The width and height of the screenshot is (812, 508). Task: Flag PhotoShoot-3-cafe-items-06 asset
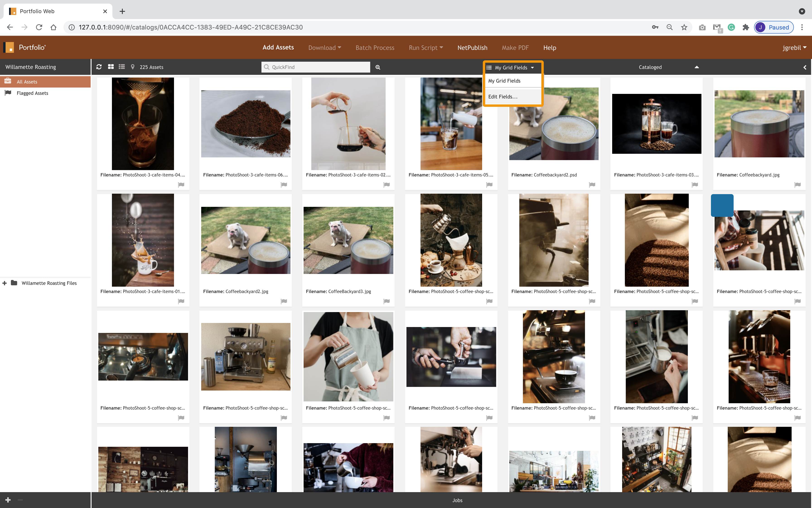tap(284, 184)
